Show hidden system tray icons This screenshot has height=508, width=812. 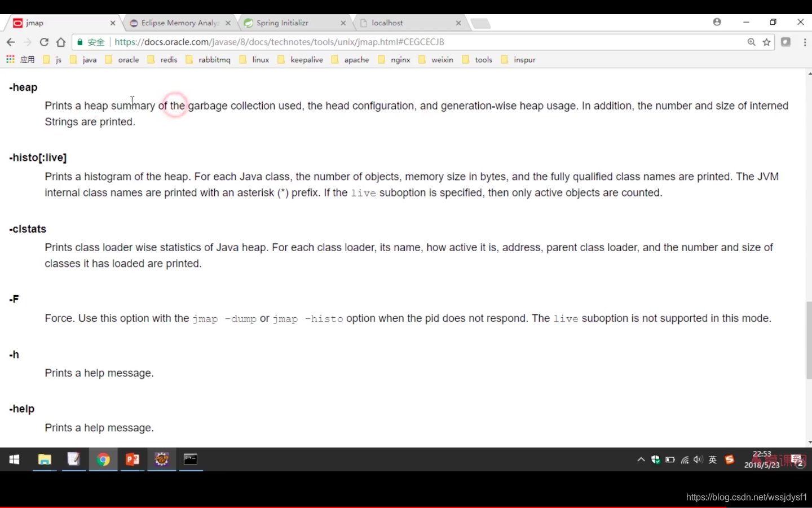click(x=641, y=460)
